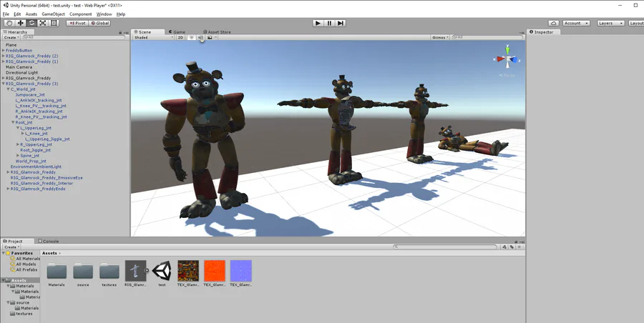Switch to the Game tab
The image size is (644, 323).
pos(177,32)
